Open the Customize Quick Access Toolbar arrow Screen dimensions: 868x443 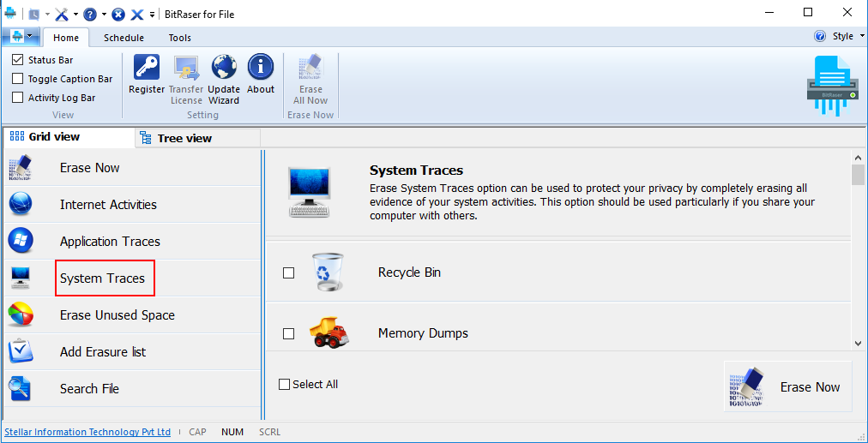point(152,15)
